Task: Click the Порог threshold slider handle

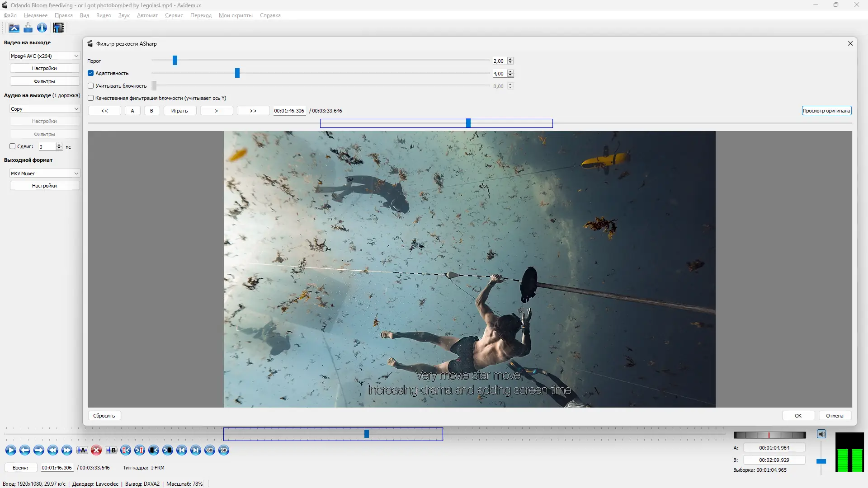Action: (175, 61)
